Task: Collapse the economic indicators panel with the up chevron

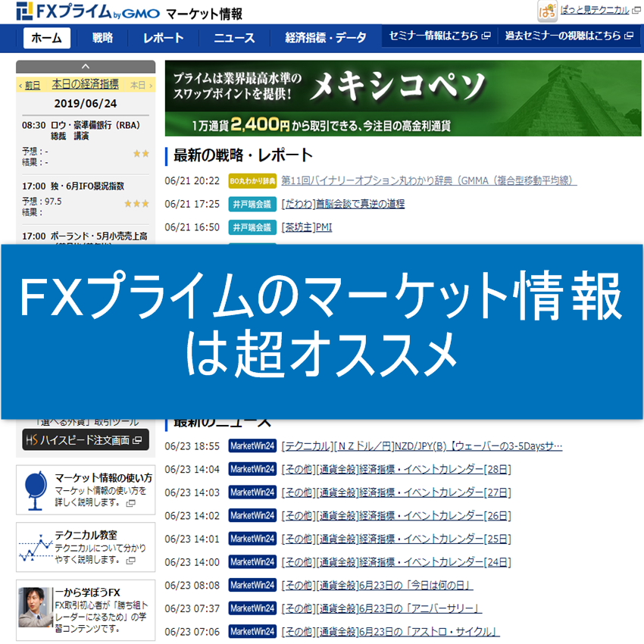Action: [x=86, y=66]
